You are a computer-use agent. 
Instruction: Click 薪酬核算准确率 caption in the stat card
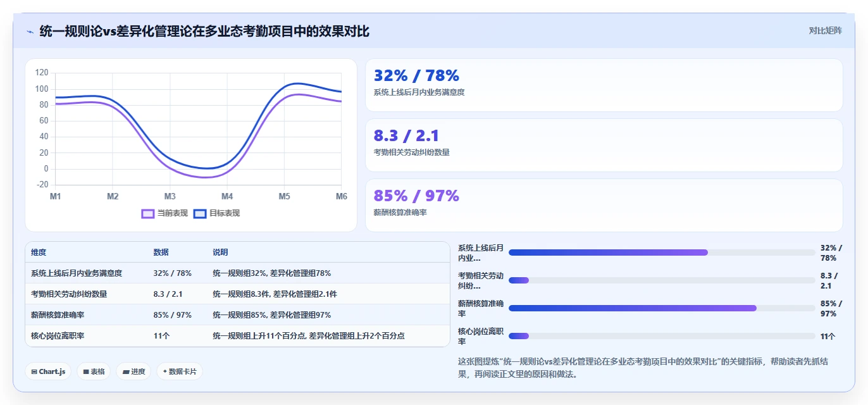click(x=400, y=213)
